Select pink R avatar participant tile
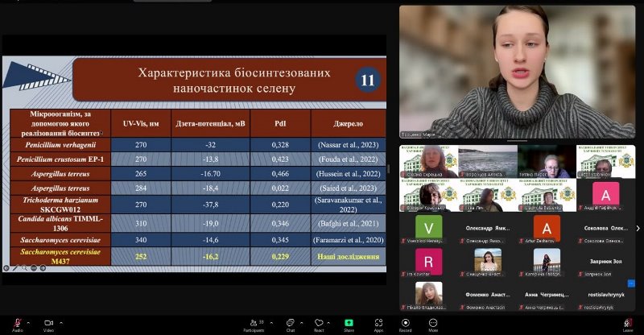Image resolution: width=644 pixels, height=335 pixels. [429, 262]
